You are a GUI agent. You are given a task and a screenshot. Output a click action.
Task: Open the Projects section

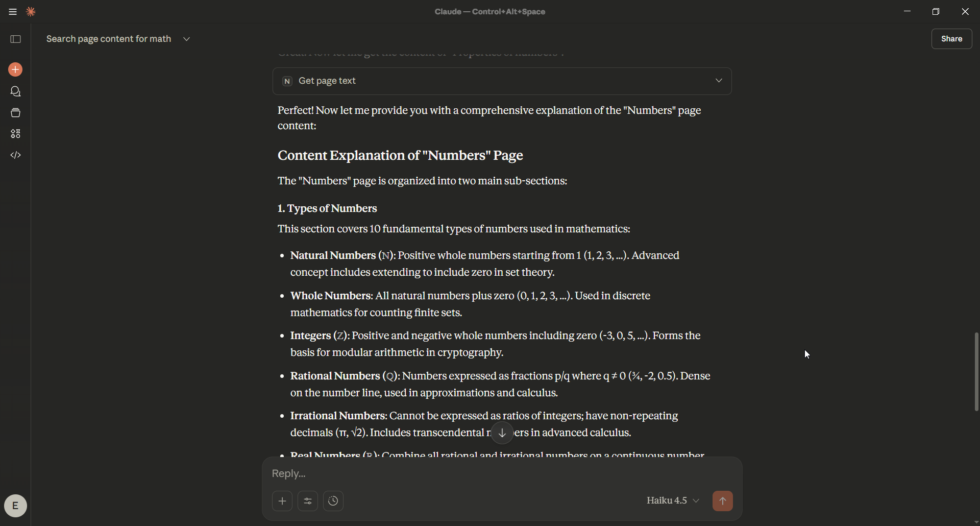tap(16, 113)
